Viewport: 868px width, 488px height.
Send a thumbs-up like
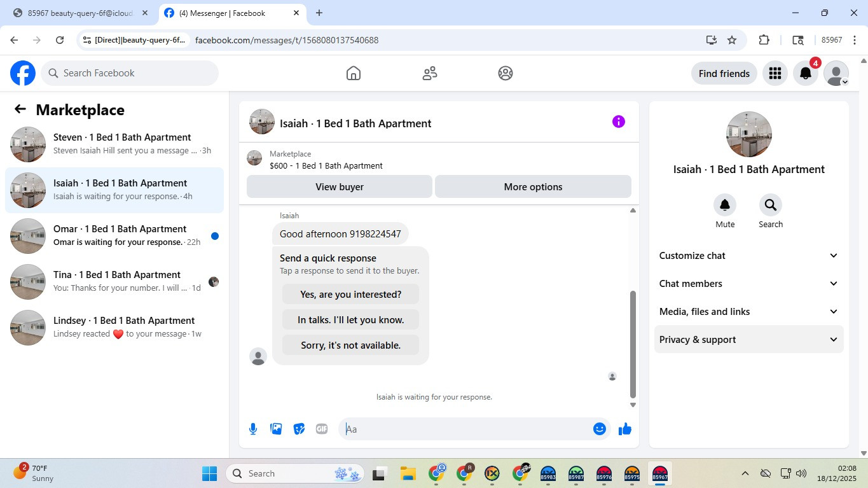tap(625, 429)
